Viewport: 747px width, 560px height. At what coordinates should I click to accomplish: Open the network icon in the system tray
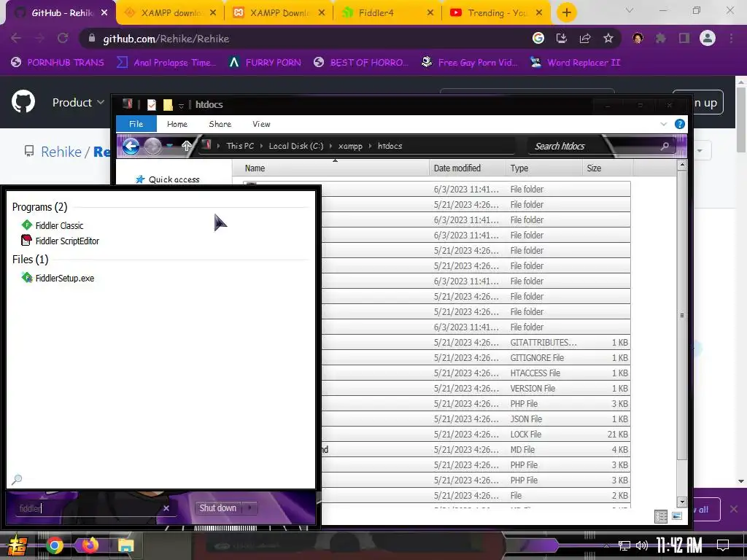624,545
